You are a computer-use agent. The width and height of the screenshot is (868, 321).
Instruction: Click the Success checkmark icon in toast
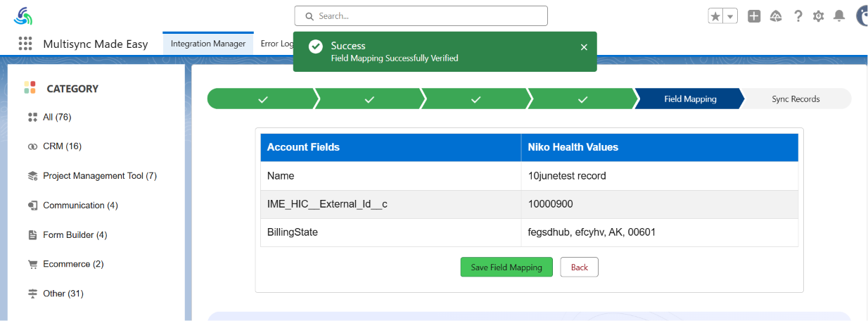(316, 46)
